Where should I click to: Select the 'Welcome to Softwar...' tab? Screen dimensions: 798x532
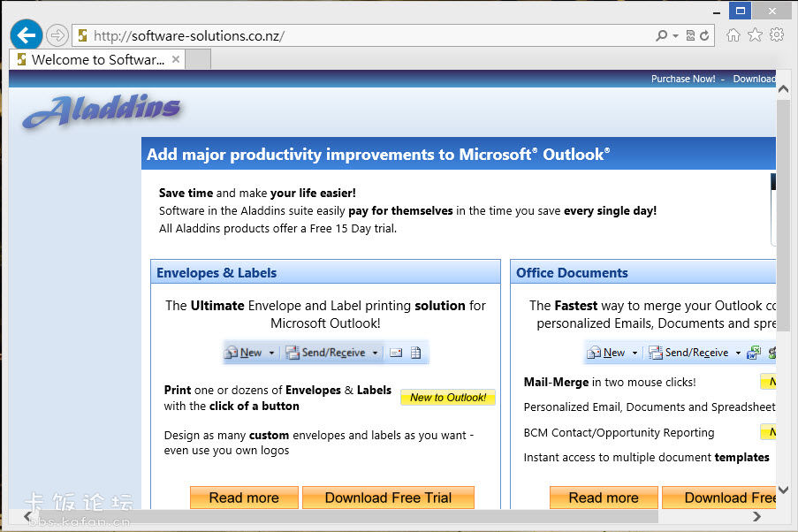pos(96,59)
